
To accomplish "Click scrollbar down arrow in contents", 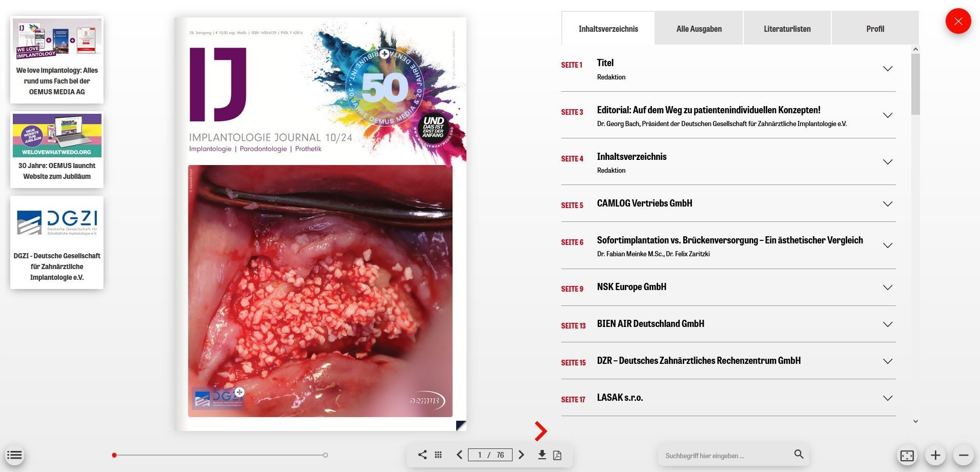I will tap(915, 421).
